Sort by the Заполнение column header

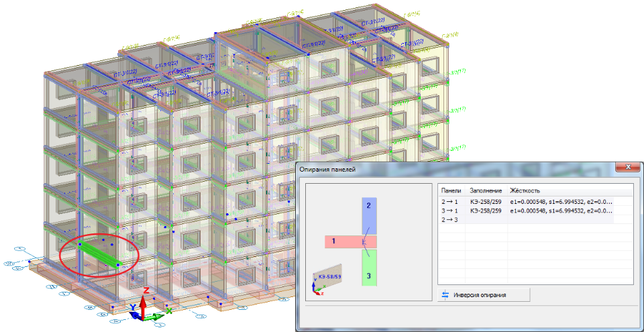point(486,190)
